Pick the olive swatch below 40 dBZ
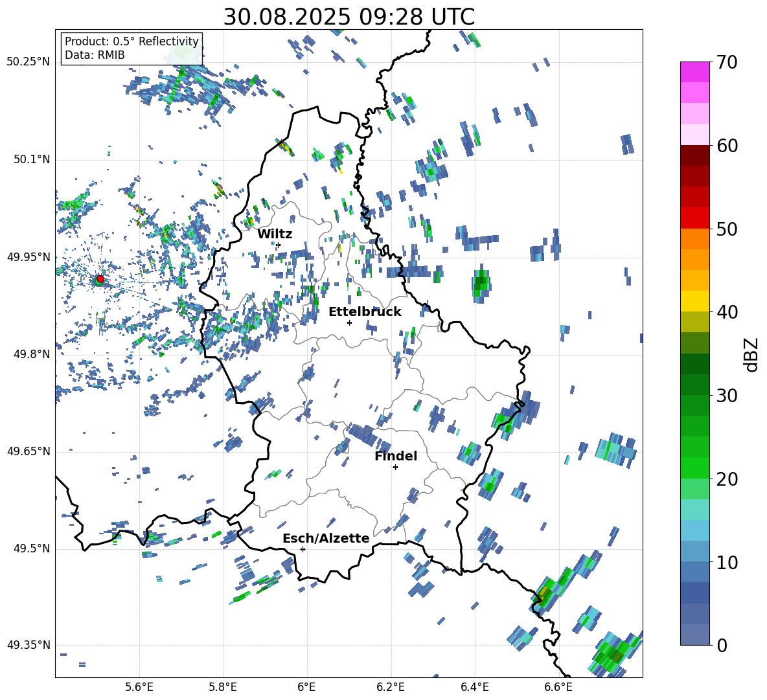767x700 pixels. coord(694,322)
